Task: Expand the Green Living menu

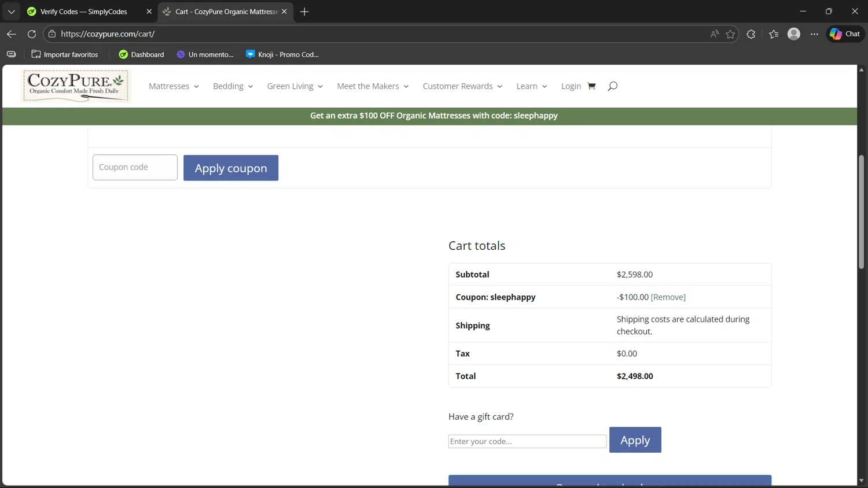Action: coord(295,86)
